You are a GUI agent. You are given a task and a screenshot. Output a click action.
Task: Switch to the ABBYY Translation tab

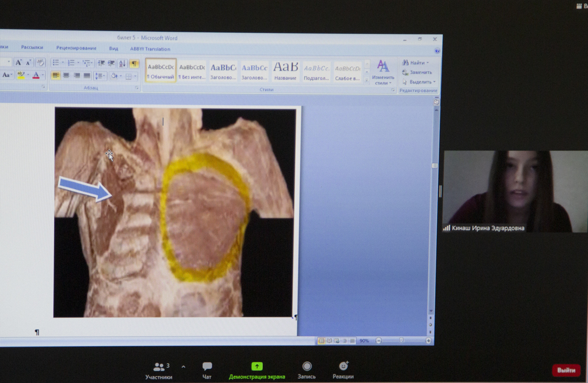pyautogui.click(x=150, y=49)
